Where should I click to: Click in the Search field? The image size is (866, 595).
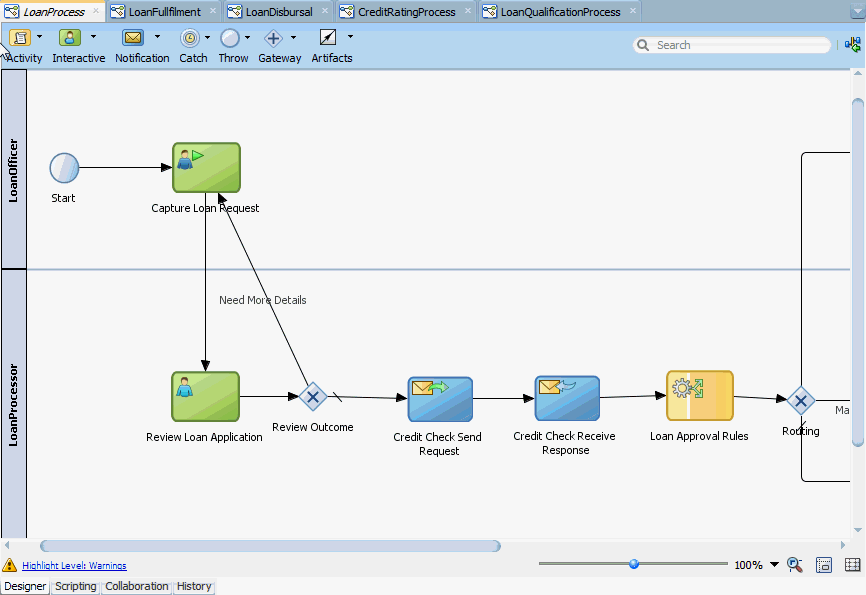point(732,45)
